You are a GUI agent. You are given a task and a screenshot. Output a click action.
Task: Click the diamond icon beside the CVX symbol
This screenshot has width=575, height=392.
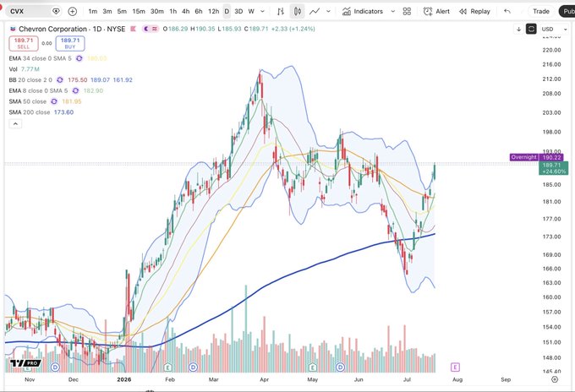tap(56, 11)
